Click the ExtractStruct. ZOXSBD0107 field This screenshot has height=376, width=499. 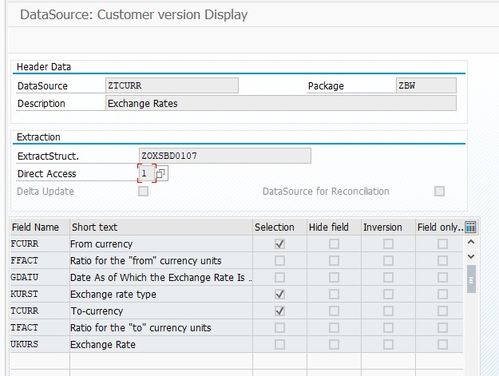225,156
